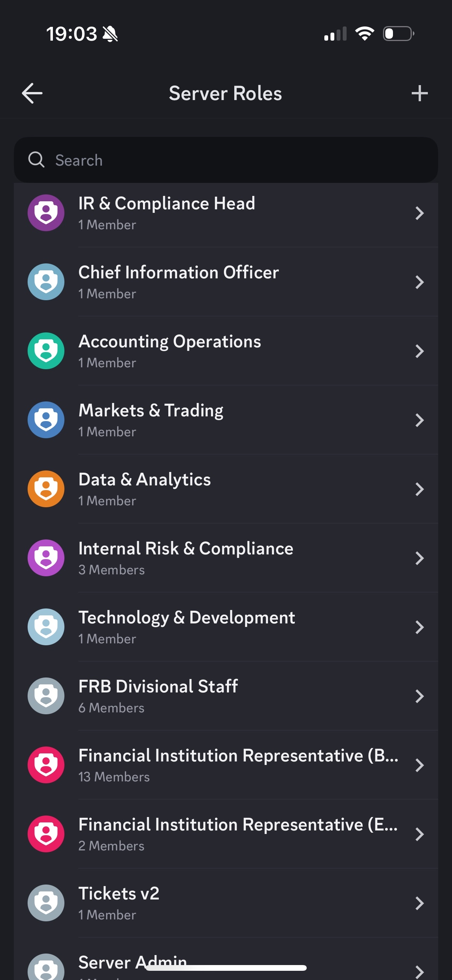Click the orange Data & Analytics role icon
Image resolution: width=452 pixels, height=980 pixels.
pos(46,489)
